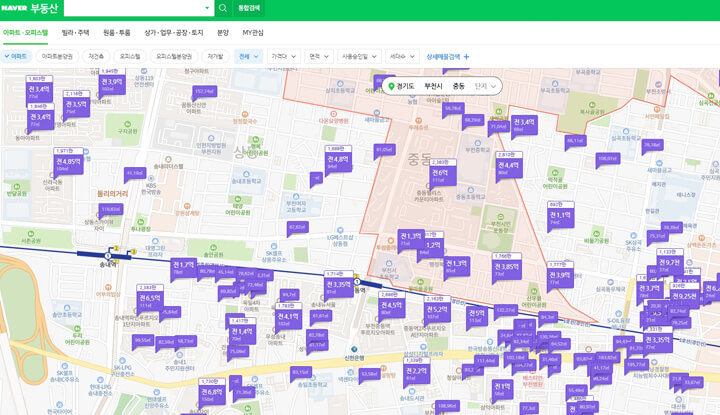720x415 pixels.
Task: Click the 상동119안전센터 map icon
Action: click(144, 71)
